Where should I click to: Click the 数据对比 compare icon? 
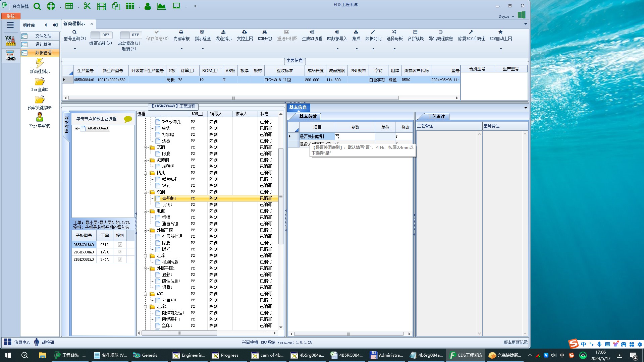point(373,32)
